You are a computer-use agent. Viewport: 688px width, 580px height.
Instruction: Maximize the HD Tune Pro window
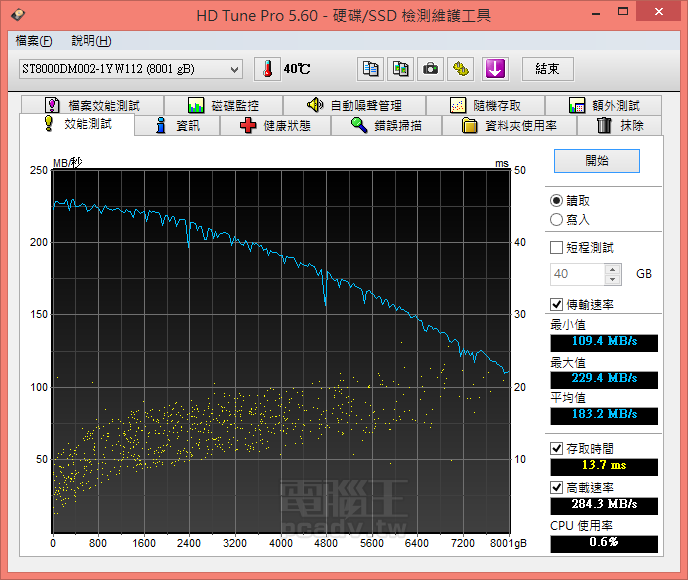[623, 12]
